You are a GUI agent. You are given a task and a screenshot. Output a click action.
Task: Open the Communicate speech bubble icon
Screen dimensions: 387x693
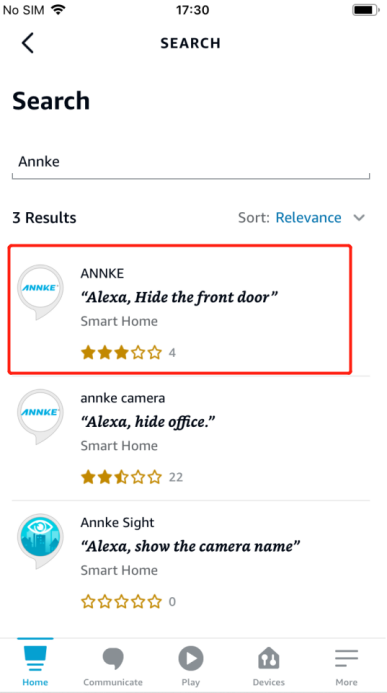pos(113,659)
